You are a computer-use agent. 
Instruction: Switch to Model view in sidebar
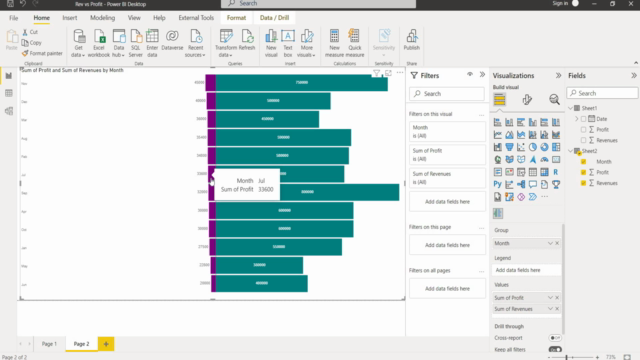point(9,111)
